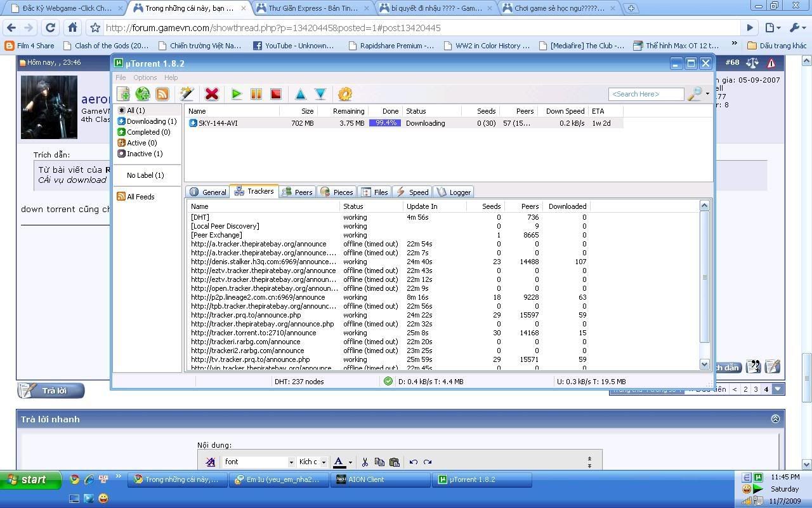Move torrent up the queue arrow
Viewport: 812px width, 508px height.
coord(301,94)
